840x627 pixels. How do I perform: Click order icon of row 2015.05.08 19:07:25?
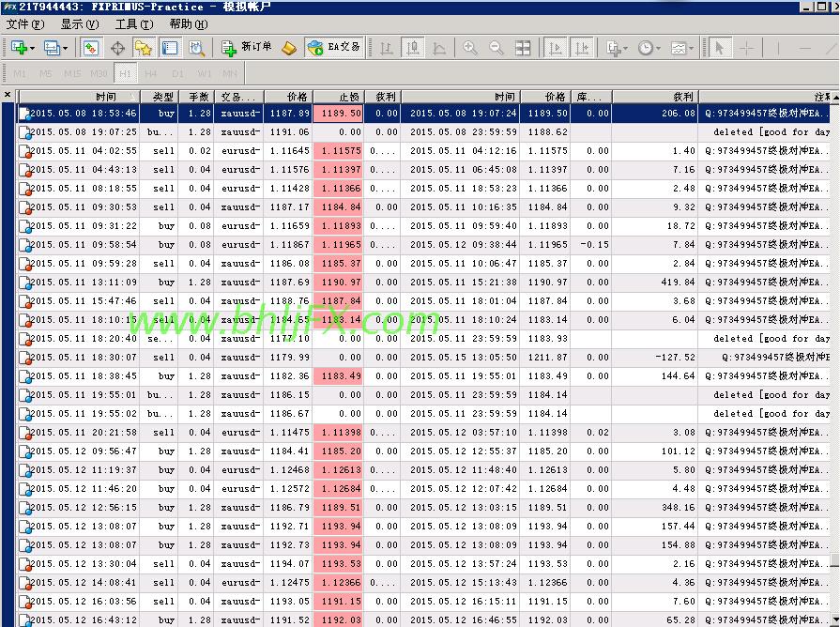point(24,132)
